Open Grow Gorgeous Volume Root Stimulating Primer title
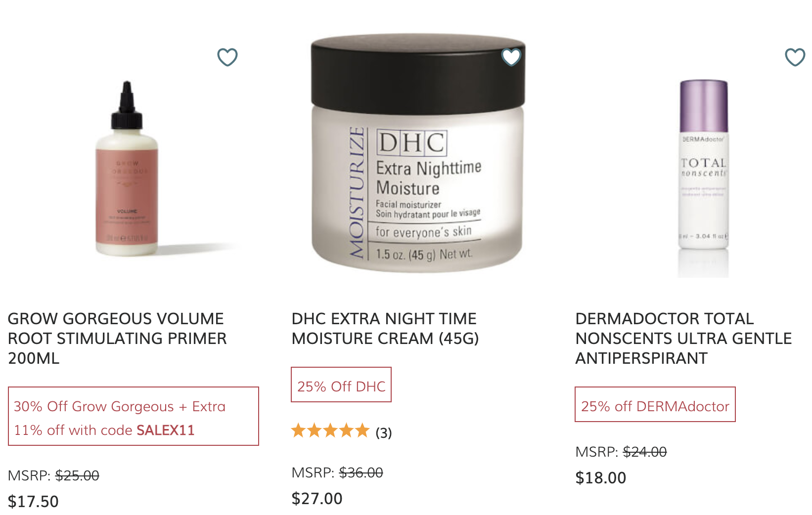Image resolution: width=812 pixels, height=515 pixels. pos(117,339)
